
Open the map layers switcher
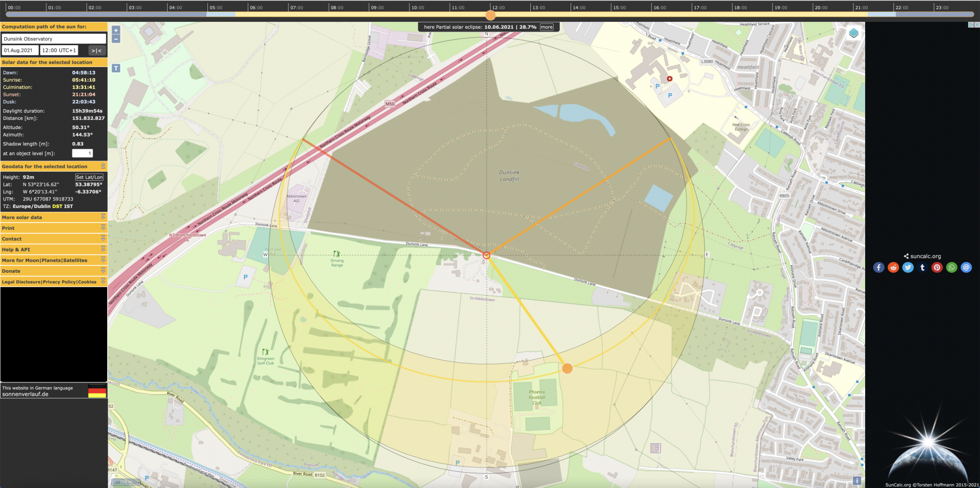[853, 33]
